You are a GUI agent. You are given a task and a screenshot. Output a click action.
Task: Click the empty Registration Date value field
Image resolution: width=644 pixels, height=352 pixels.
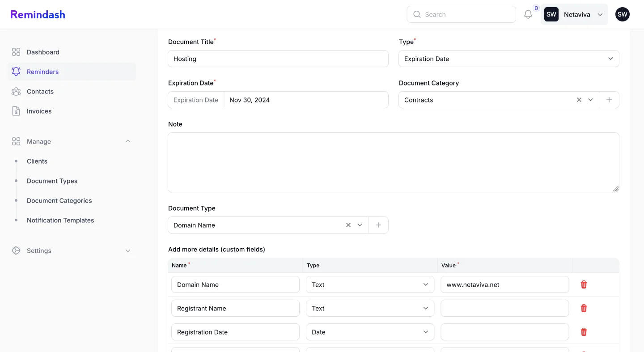(505, 332)
